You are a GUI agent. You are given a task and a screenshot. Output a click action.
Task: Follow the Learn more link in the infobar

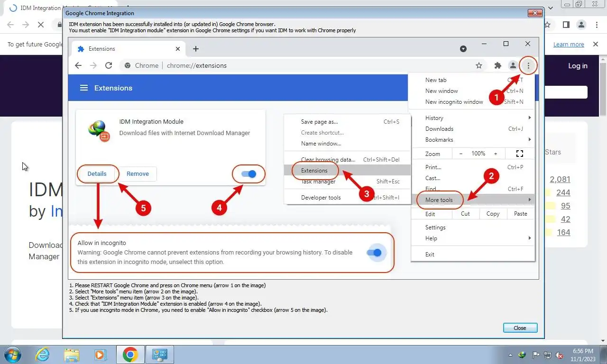tap(569, 44)
